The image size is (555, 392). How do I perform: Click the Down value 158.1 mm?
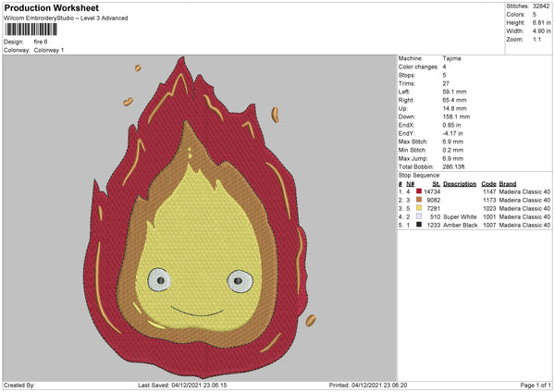pos(456,116)
